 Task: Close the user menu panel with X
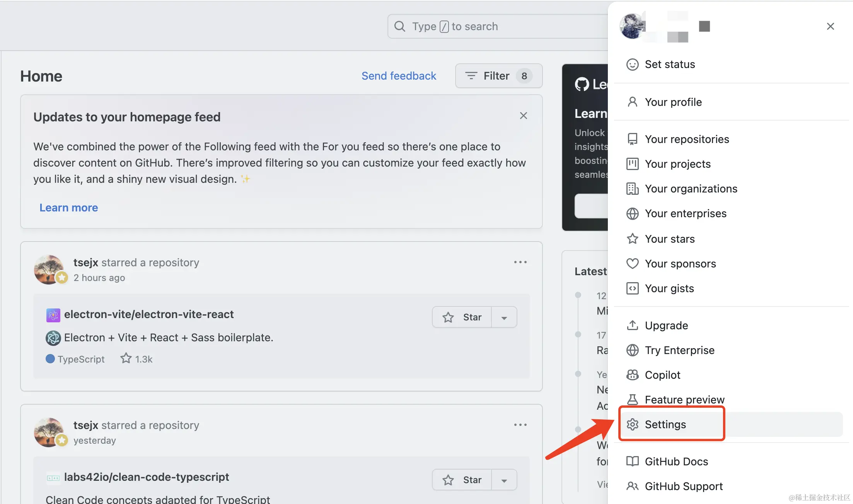click(x=830, y=26)
